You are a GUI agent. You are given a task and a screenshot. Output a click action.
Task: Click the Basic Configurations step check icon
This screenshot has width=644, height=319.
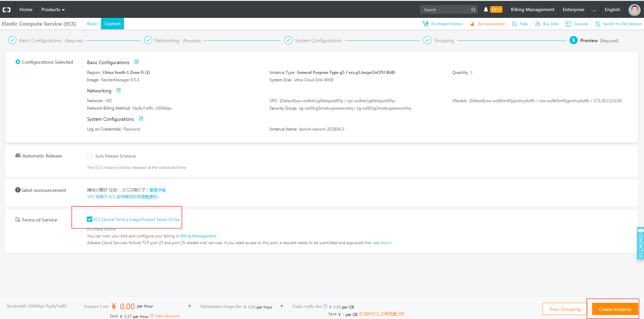pos(12,40)
